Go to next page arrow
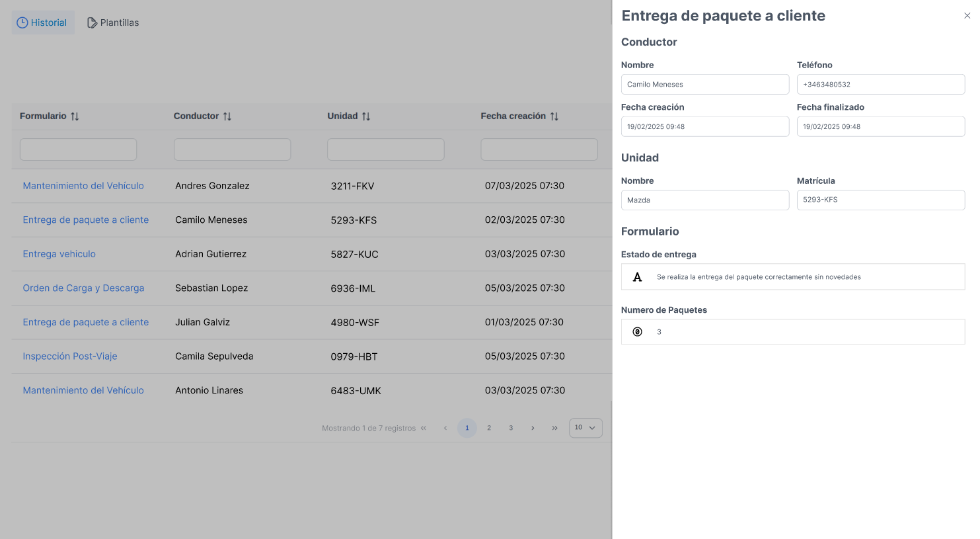 (533, 428)
